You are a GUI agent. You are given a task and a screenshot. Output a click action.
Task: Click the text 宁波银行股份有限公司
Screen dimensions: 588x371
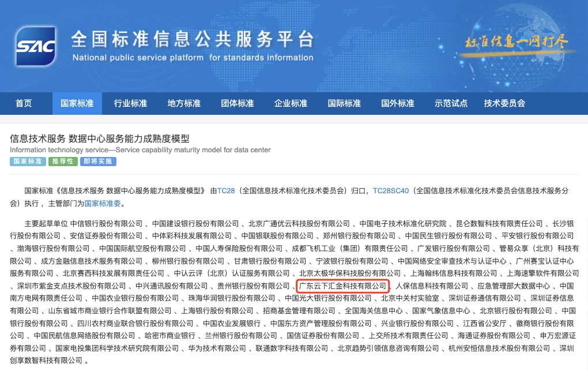(352, 261)
